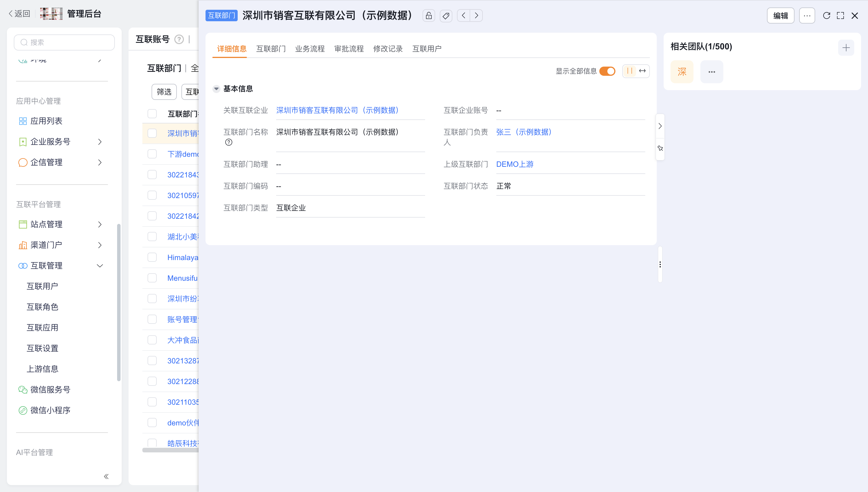Refresh the detail panel
The image size is (868, 492).
click(x=826, y=16)
